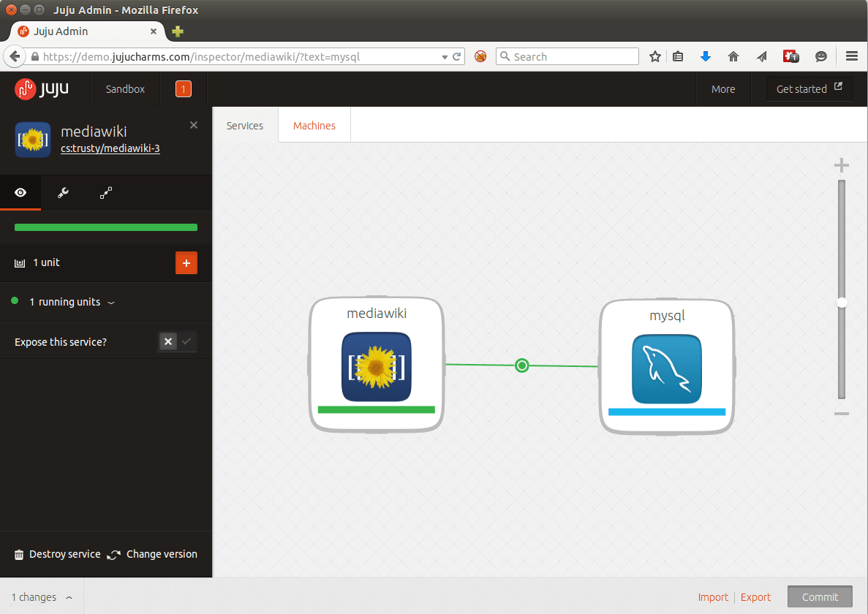Close the mediawiki inspector panel
This screenshot has width=868, height=614.
tap(194, 125)
